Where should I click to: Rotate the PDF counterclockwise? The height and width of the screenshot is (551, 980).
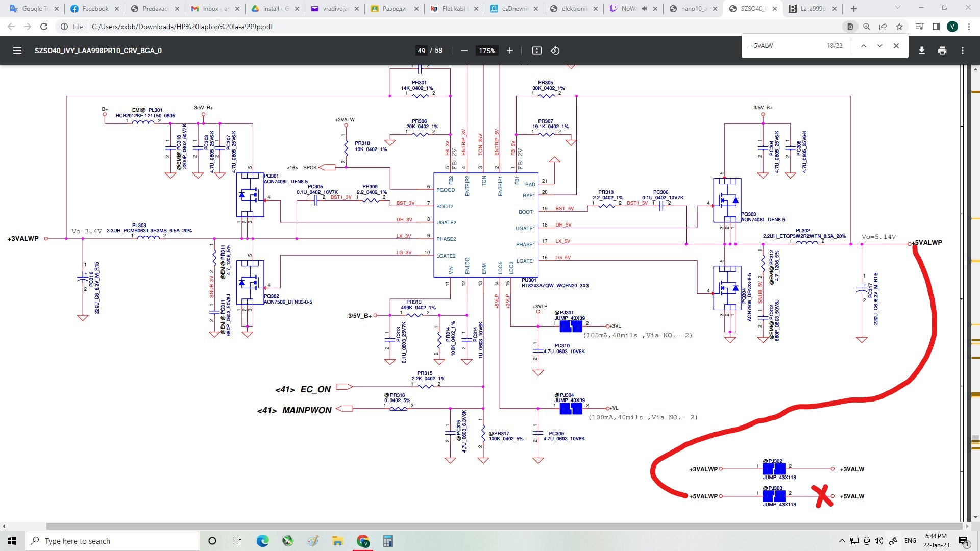click(x=555, y=51)
